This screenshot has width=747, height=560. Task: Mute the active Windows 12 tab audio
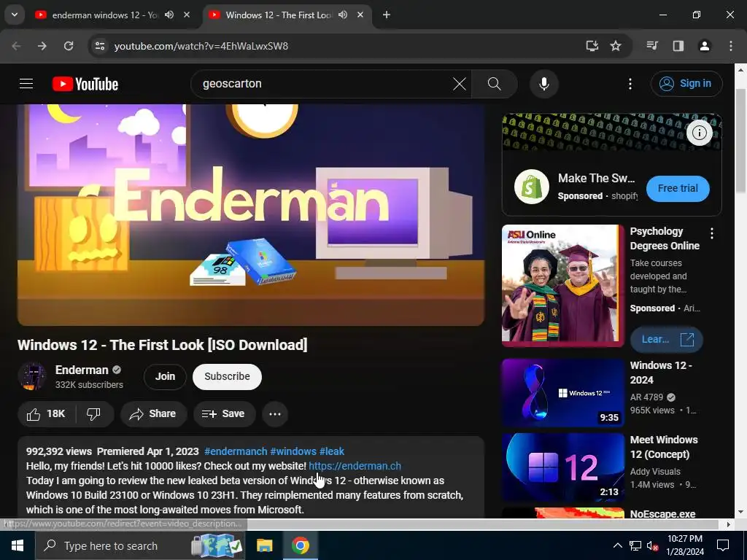(343, 15)
